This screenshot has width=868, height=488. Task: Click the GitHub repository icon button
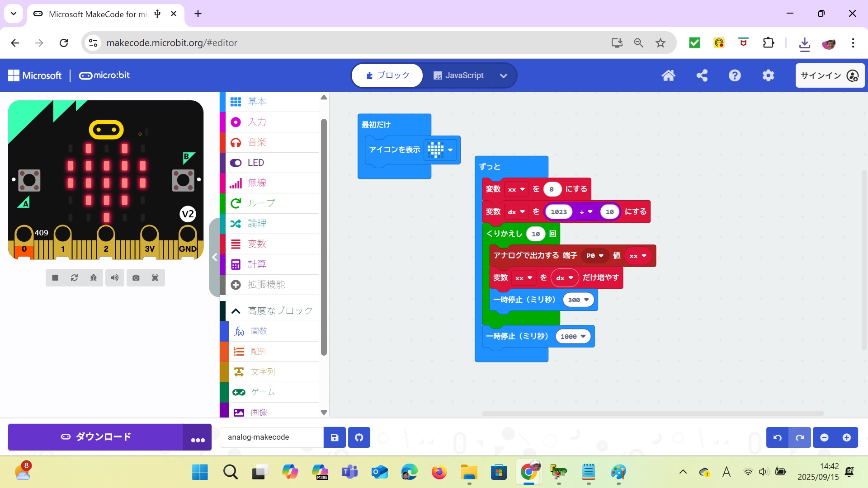[x=359, y=437]
